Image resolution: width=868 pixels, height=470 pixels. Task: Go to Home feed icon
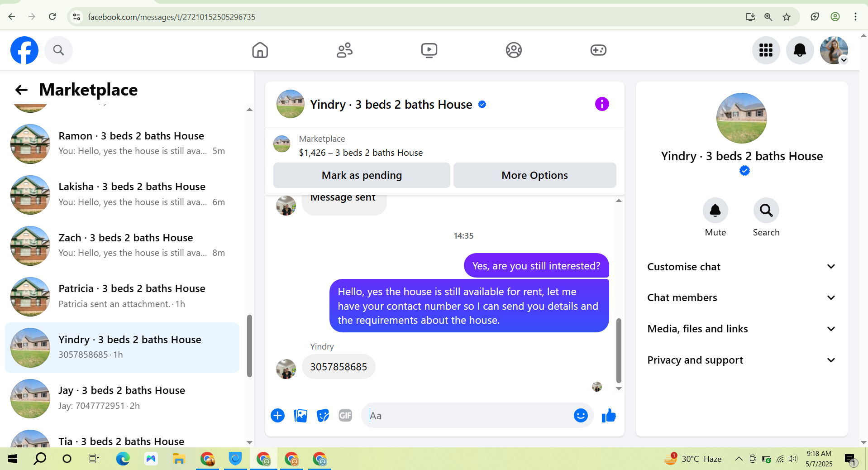click(x=260, y=50)
